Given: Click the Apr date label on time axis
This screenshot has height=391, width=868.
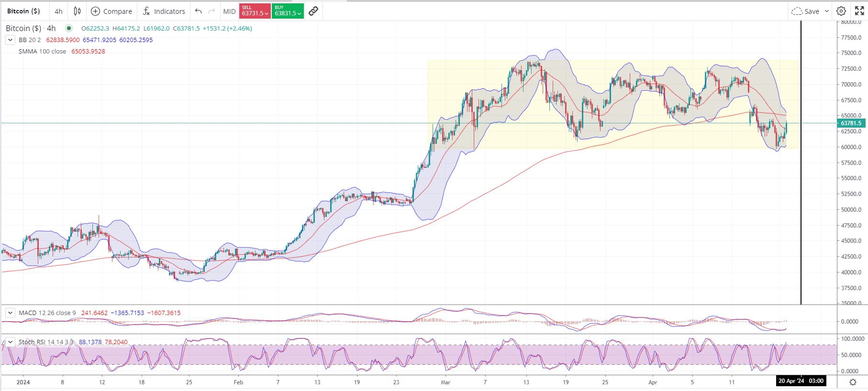Looking at the screenshot, I should (653, 382).
